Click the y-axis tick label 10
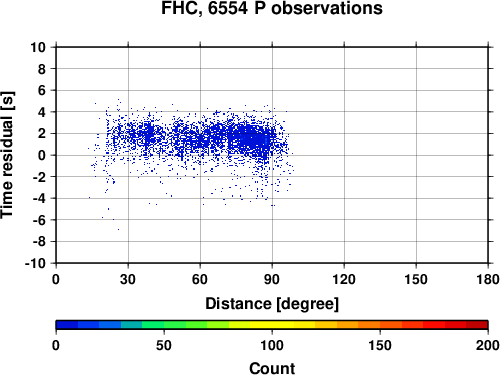 (38, 47)
